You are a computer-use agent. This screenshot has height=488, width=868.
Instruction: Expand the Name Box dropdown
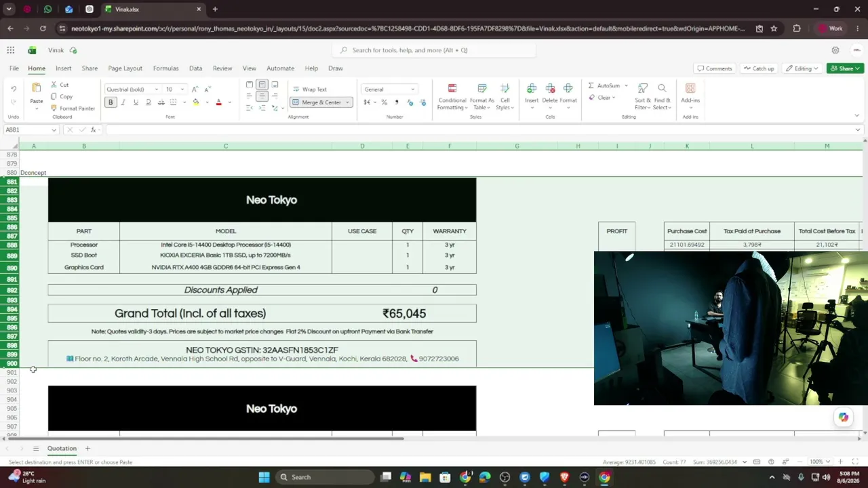click(x=54, y=129)
